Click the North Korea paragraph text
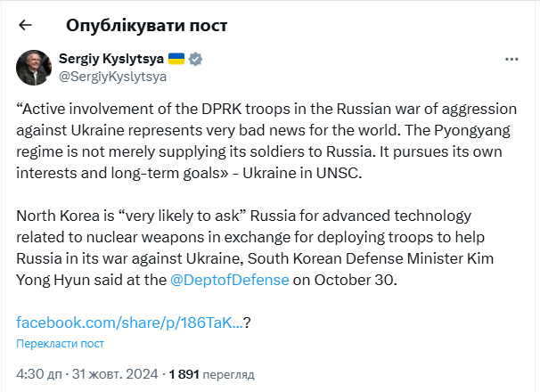Viewport: 540px width, 392px height. pyautogui.click(x=255, y=248)
